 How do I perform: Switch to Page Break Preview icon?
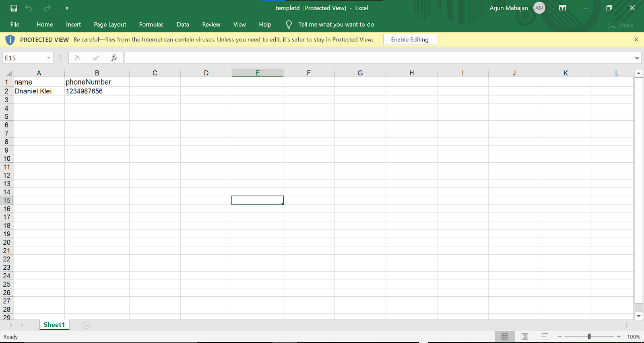[545, 337]
